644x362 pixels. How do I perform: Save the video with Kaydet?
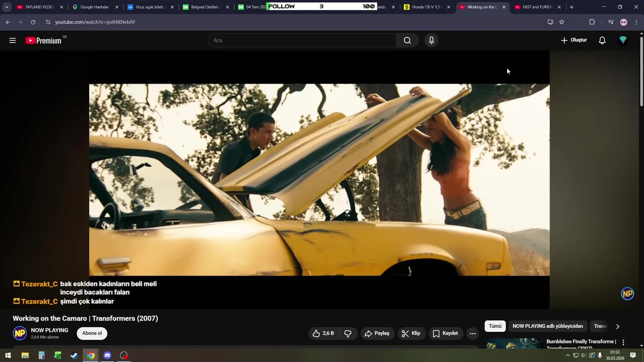pyautogui.click(x=446, y=333)
